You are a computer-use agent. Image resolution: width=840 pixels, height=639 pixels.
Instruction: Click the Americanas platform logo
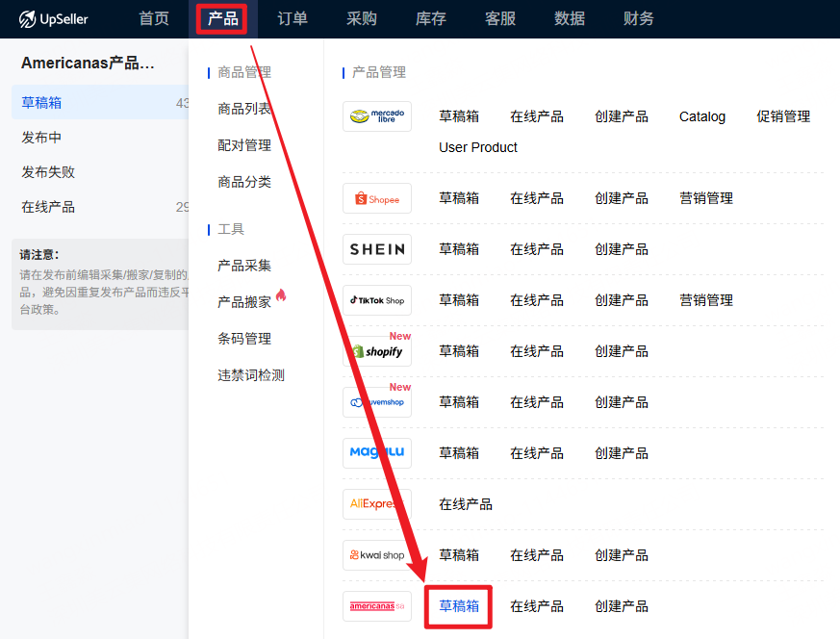(377, 606)
